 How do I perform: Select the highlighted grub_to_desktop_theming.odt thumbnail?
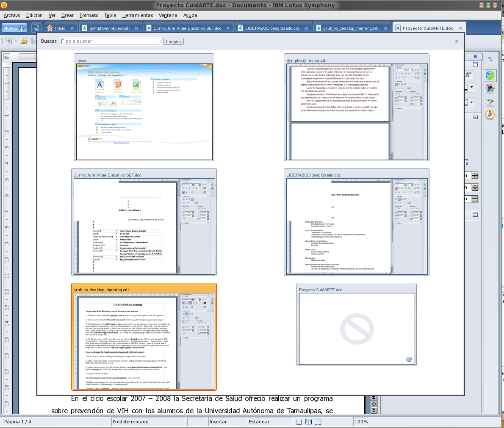pyautogui.click(x=144, y=337)
